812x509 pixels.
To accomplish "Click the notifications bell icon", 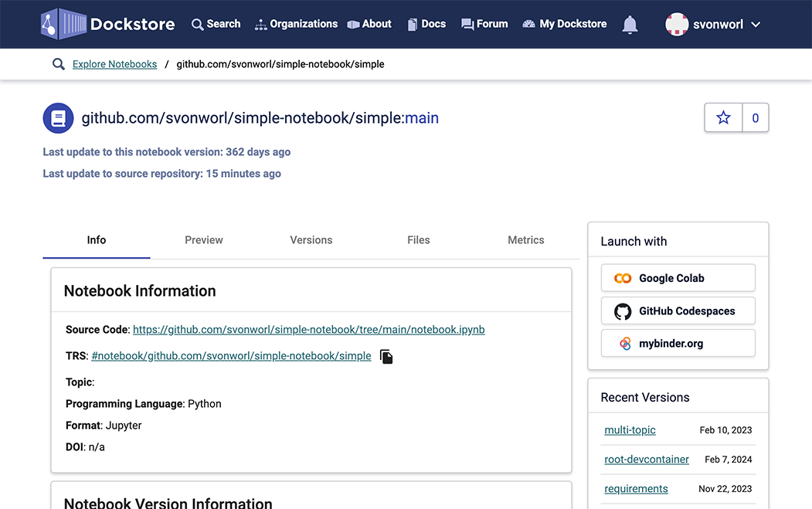I will (630, 25).
